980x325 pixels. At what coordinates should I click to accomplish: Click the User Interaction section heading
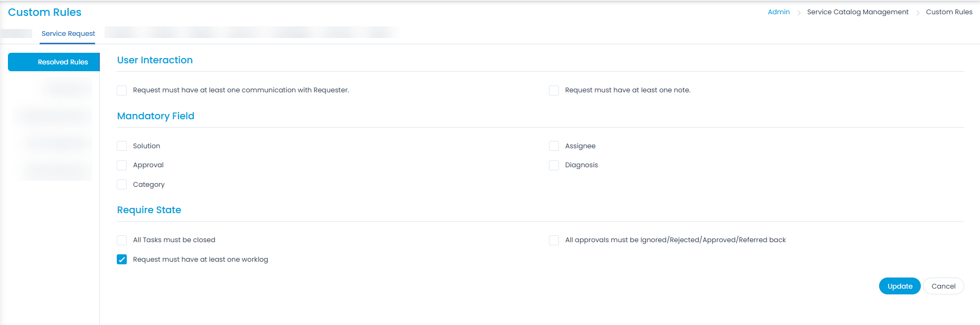[155, 60]
